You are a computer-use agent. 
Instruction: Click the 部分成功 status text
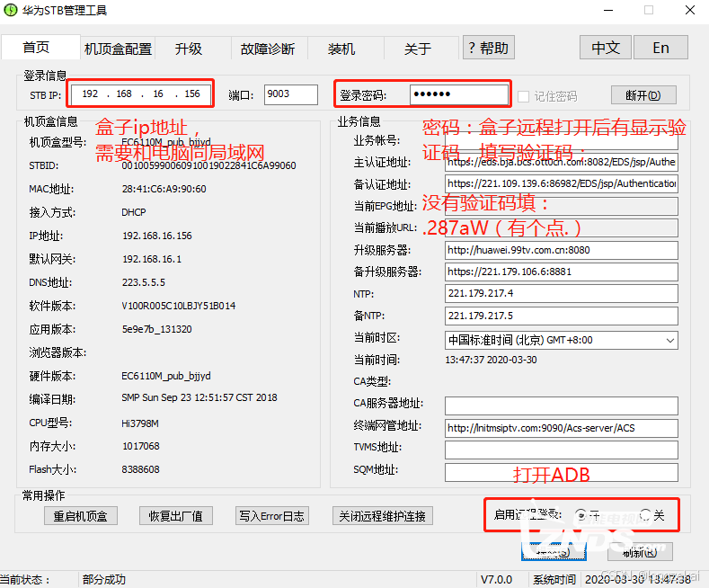click(104, 579)
